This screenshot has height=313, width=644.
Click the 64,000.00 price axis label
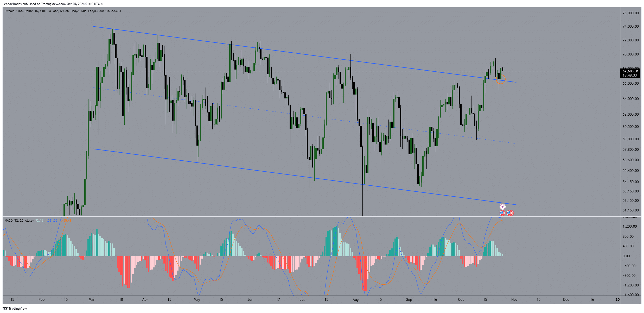630,99
